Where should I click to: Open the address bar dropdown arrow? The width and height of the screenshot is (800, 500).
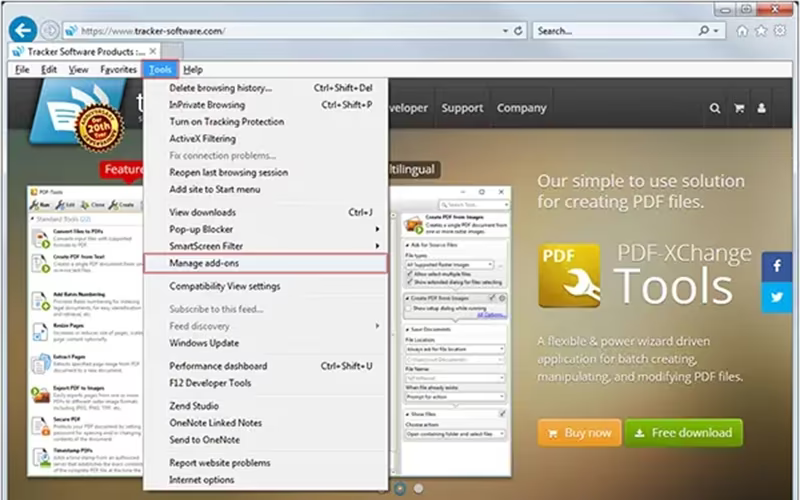coord(505,31)
